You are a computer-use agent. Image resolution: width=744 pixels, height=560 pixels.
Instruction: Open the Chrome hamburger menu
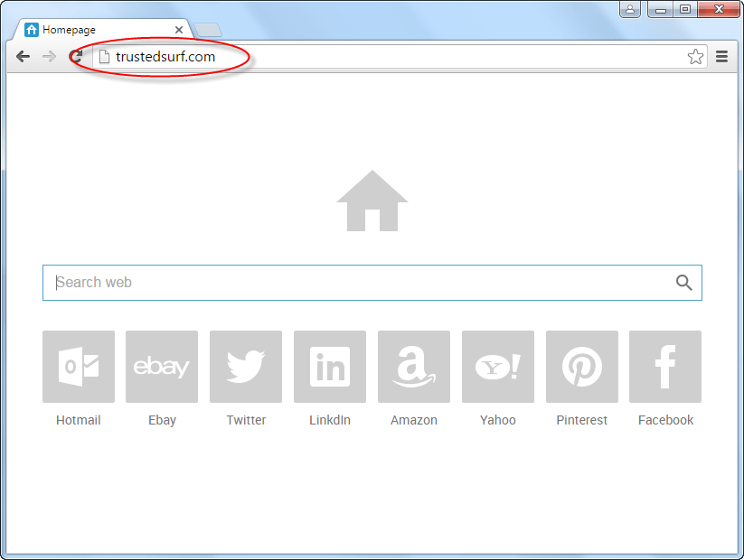pos(721,57)
